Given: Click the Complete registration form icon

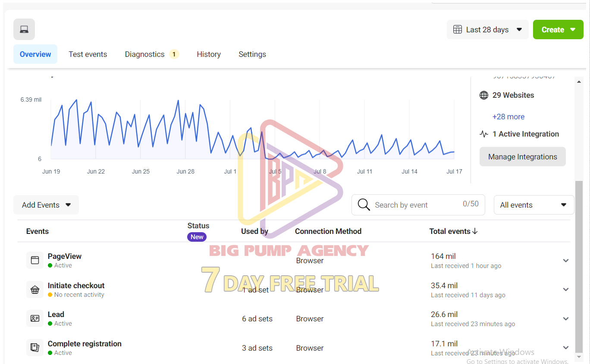Looking at the screenshot, I should [35, 348].
